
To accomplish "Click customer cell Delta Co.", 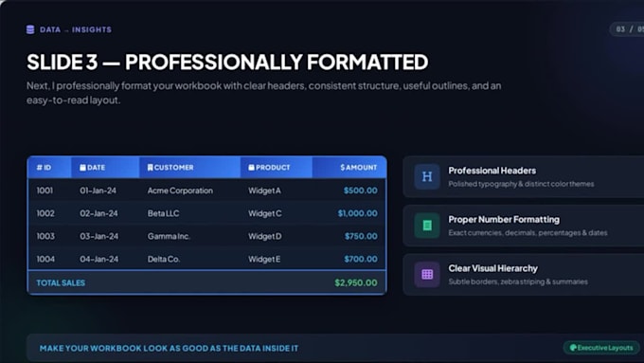I will pyautogui.click(x=164, y=259).
